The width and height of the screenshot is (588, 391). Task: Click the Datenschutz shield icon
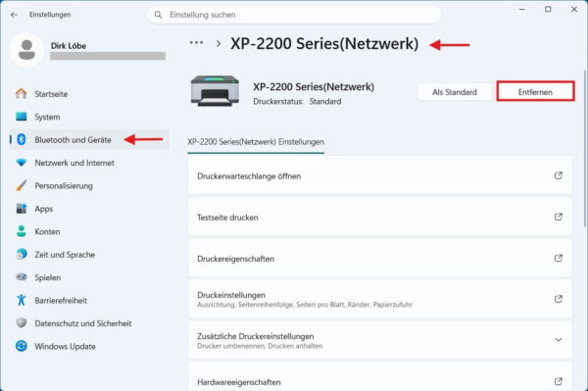coord(22,322)
